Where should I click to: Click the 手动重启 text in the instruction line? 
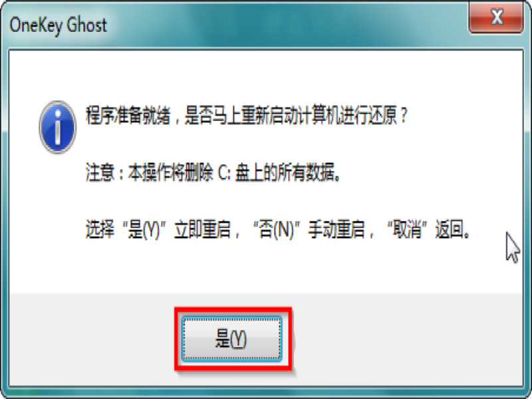click(x=336, y=229)
